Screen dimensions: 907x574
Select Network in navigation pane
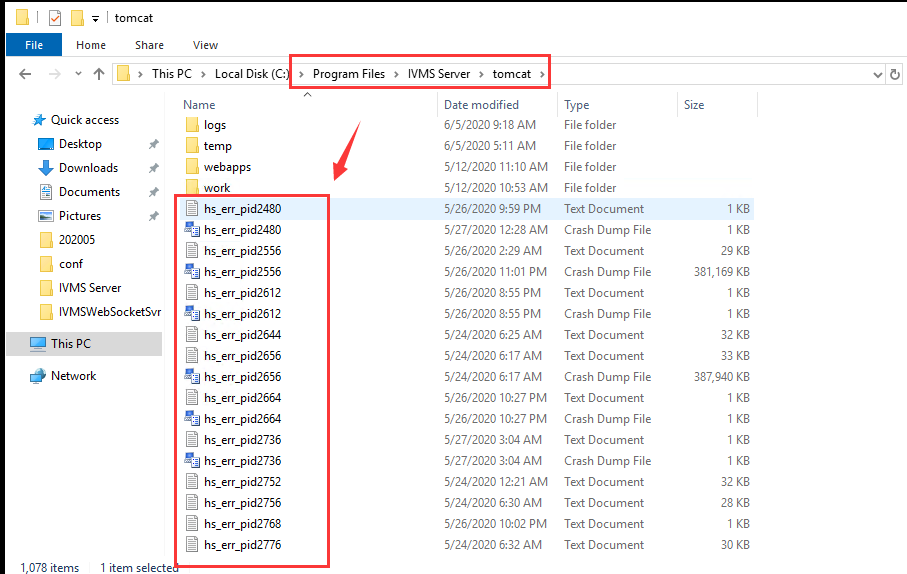[x=73, y=376]
